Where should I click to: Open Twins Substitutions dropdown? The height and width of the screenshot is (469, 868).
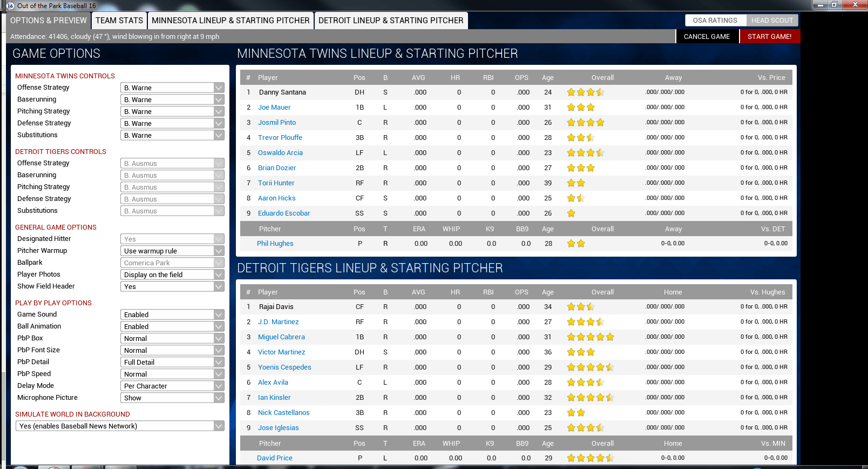[x=172, y=135]
